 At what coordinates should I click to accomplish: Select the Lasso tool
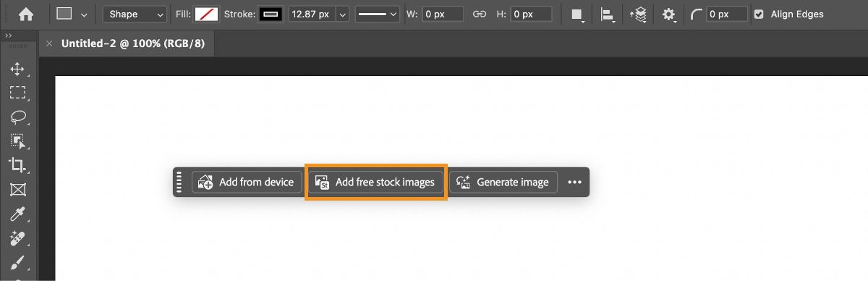(x=18, y=117)
